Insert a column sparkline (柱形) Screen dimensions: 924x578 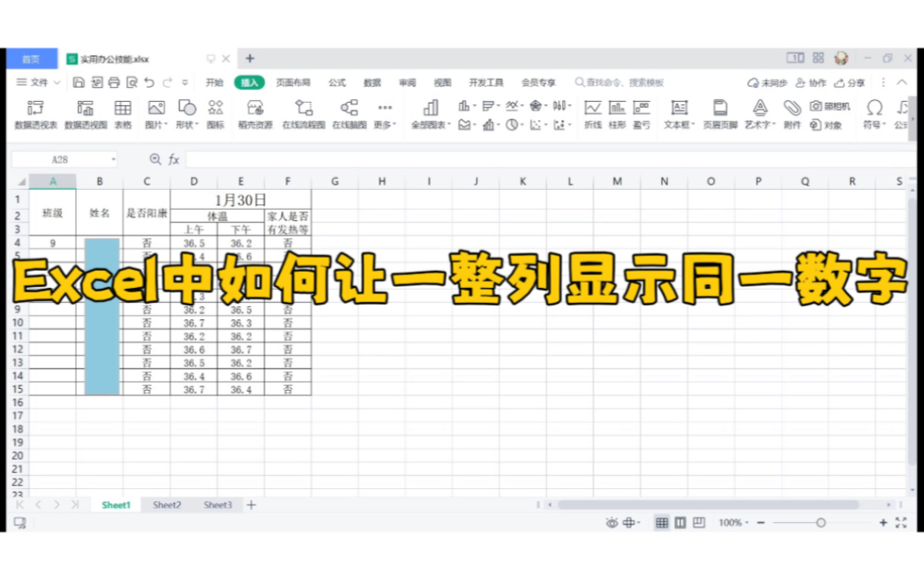[x=617, y=114]
